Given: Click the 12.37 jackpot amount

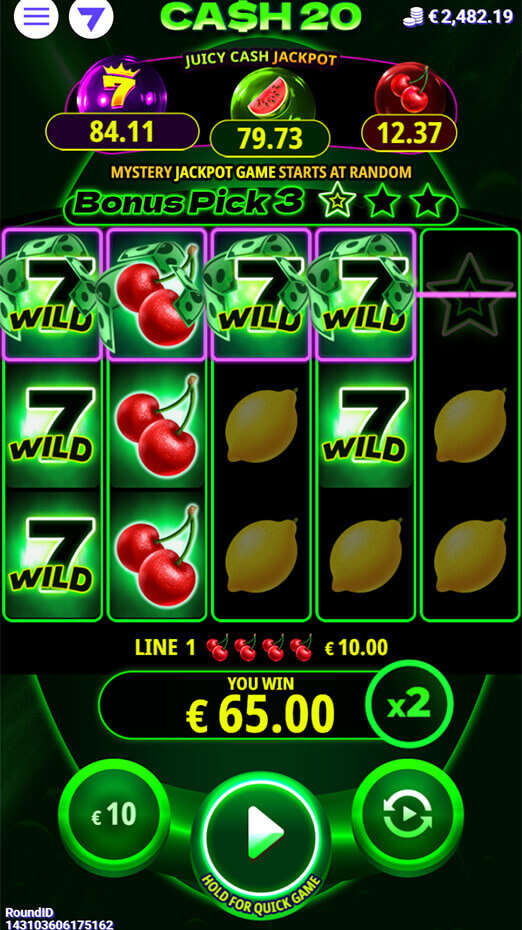Looking at the screenshot, I should (x=409, y=133).
